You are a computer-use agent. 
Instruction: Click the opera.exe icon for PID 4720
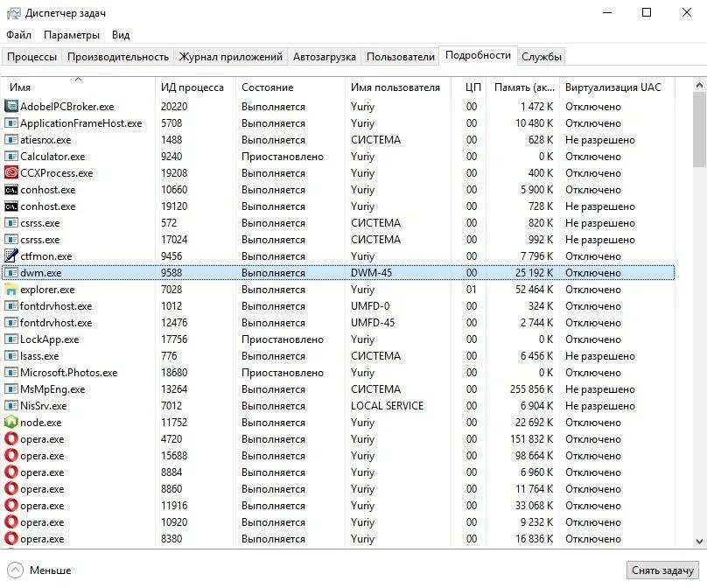(x=10, y=438)
